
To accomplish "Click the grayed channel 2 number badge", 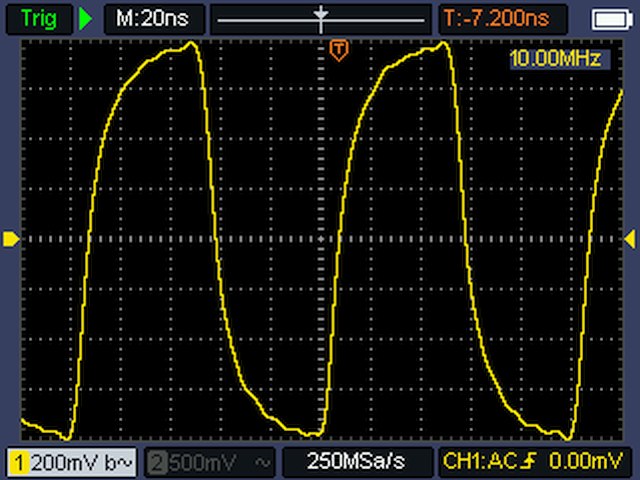I will tap(157, 463).
